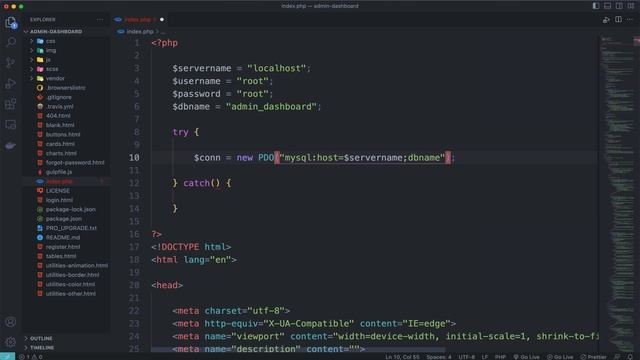640x360 pixels.
Task: Open package.json file
Action: coord(65,219)
